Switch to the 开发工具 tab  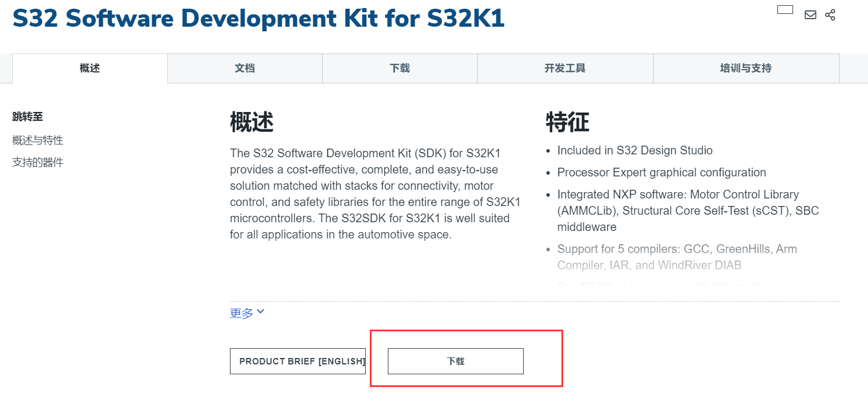564,68
